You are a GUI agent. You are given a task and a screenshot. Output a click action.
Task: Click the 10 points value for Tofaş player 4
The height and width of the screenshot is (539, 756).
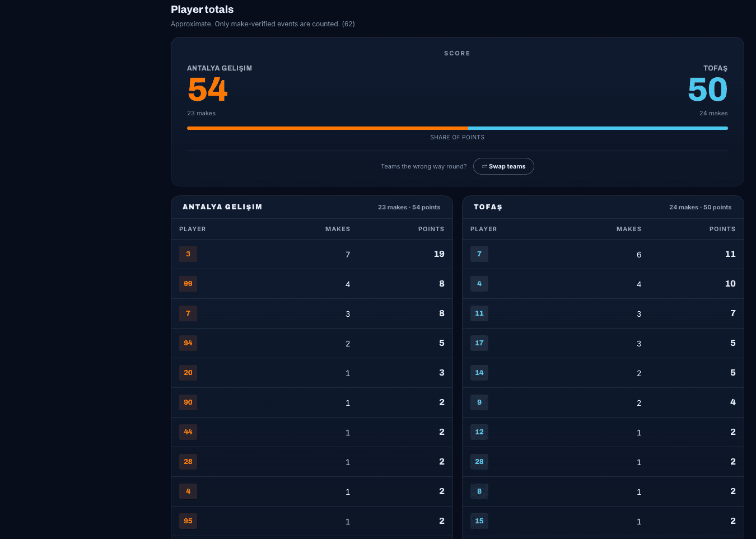730,284
